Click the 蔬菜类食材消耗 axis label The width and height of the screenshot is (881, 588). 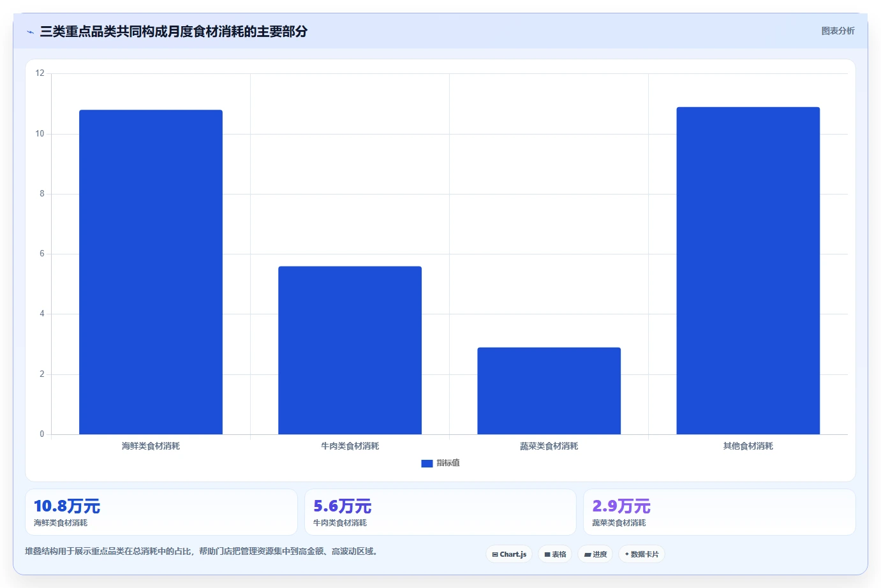[x=549, y=446]
